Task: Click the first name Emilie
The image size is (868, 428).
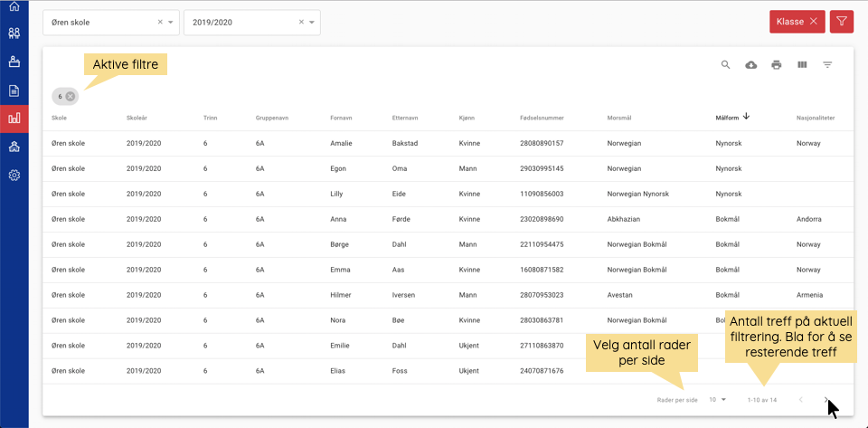Action: click(x=339, y=346)
